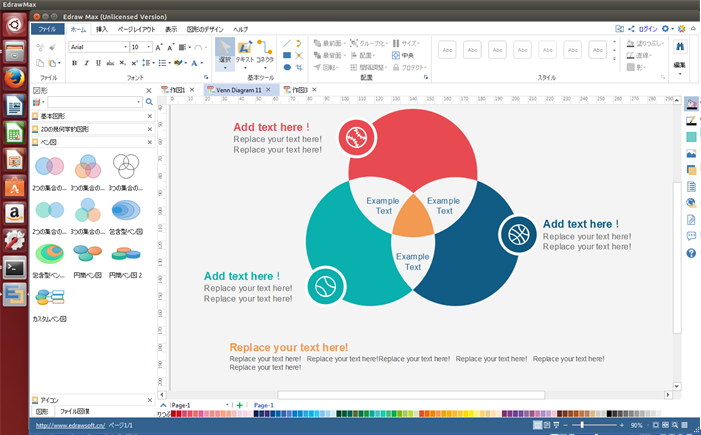Close the 基本図形 library section

(150, 116)
